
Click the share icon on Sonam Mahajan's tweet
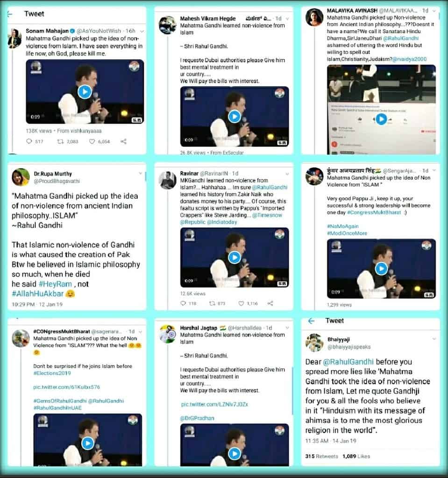point(124,141)
